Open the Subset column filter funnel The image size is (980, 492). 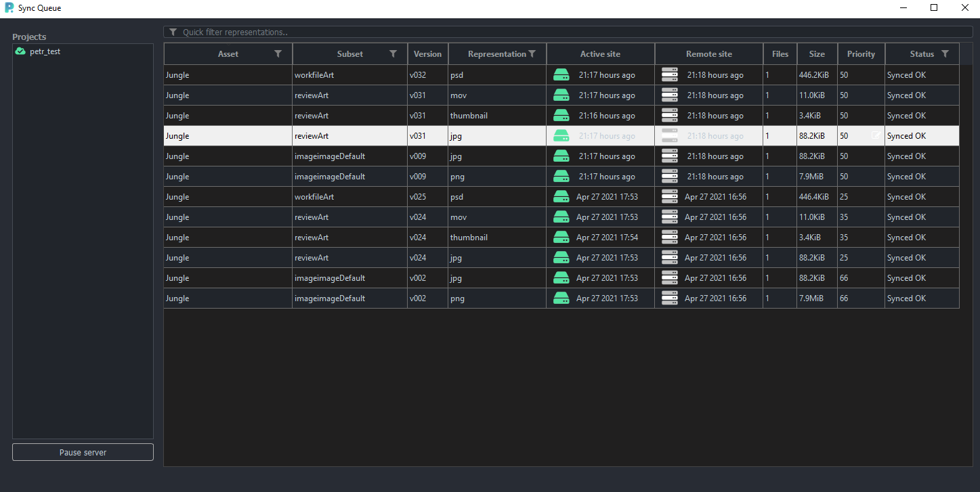393,54
